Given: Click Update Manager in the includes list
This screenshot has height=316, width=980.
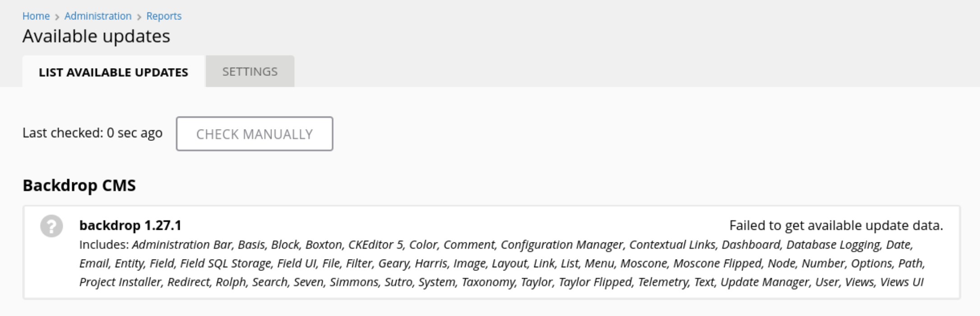Looking at the screenshot, I should pyautogui.click(x=765, y=282).
